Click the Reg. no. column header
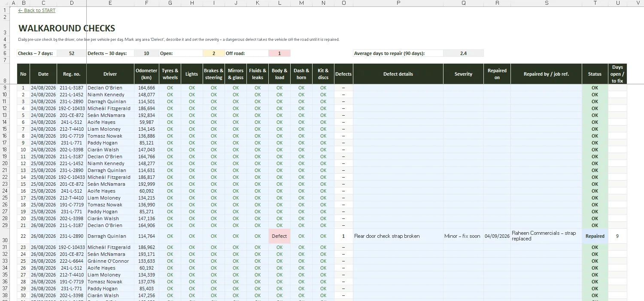644x301 pixels. coord(71,74)
